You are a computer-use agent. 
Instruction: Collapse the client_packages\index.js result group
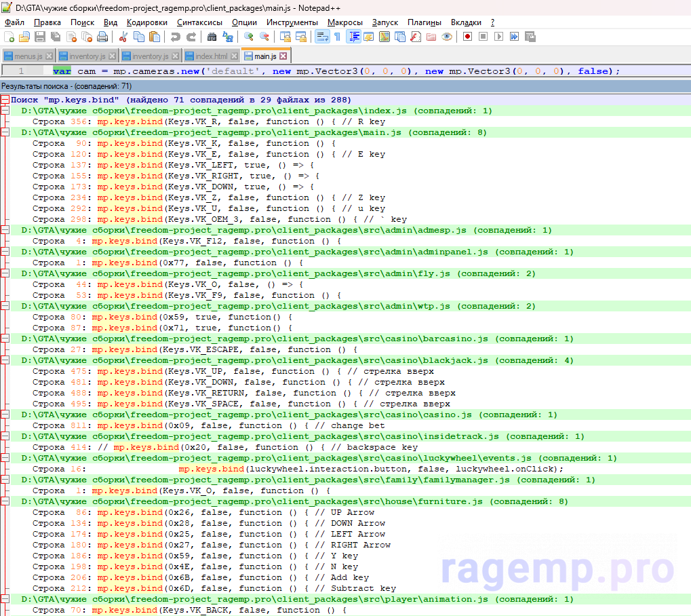tap(5, 111)
